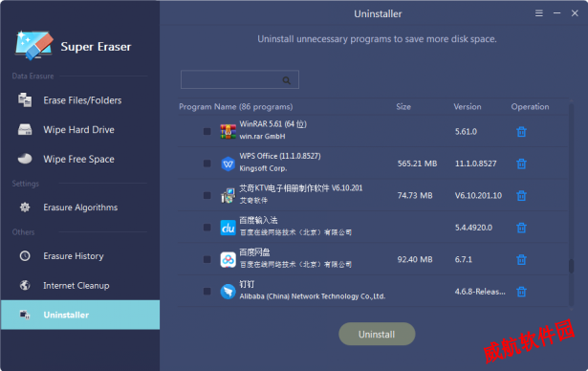Switch to Wipe Hard Drive

(x=80, y=129)
